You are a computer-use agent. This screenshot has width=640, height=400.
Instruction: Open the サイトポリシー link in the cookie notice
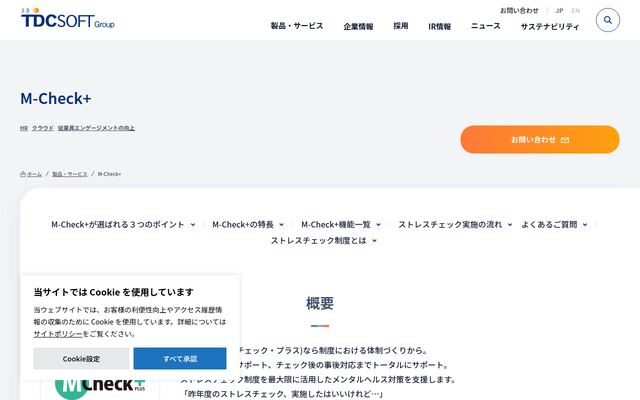[58, 334]
